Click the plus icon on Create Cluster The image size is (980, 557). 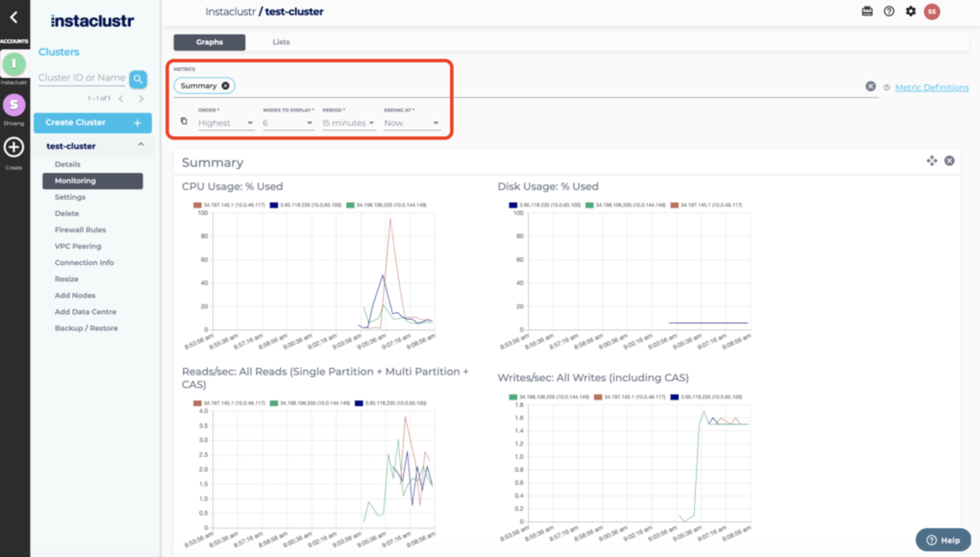137,123
